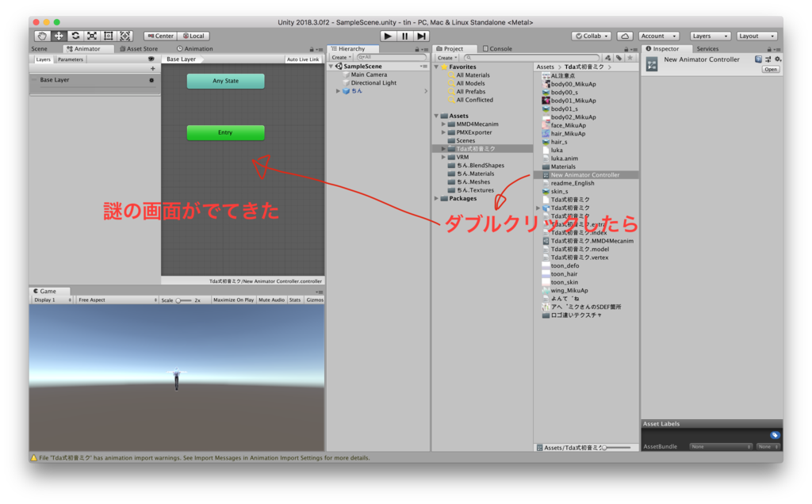Switch to the Scene tab
Viewport: 812px width, 504px height.
[x=40, y=48]
